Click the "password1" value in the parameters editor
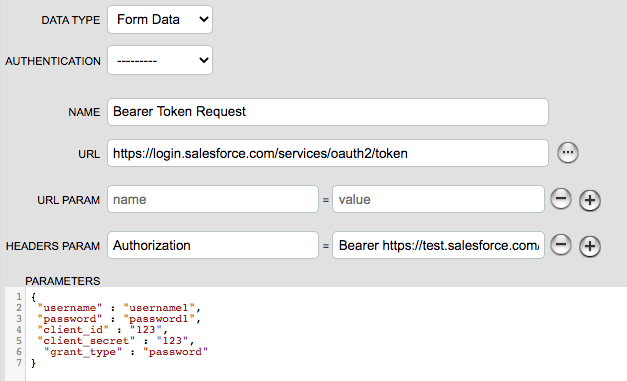 tap(159, 319)
